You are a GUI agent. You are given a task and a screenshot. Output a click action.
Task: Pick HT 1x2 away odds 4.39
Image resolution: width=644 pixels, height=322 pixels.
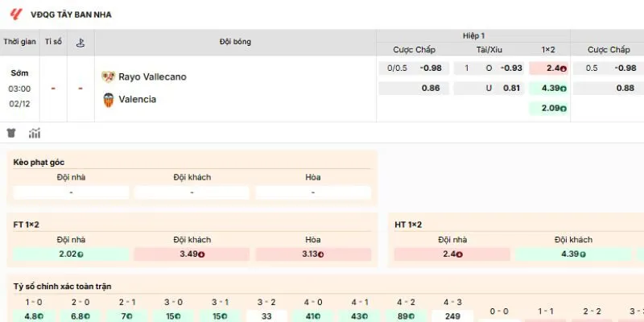click(x=573, y=254)
